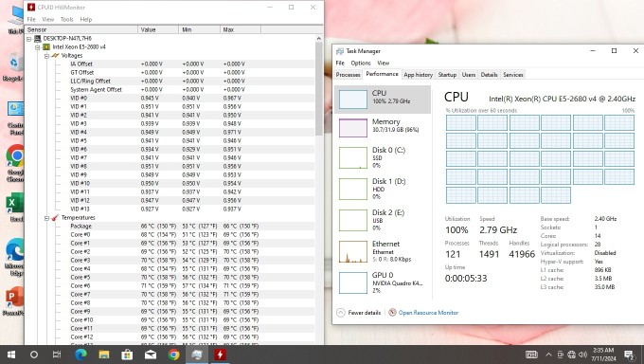Select Disk 1 (D:) performance item

coord(383,189)
